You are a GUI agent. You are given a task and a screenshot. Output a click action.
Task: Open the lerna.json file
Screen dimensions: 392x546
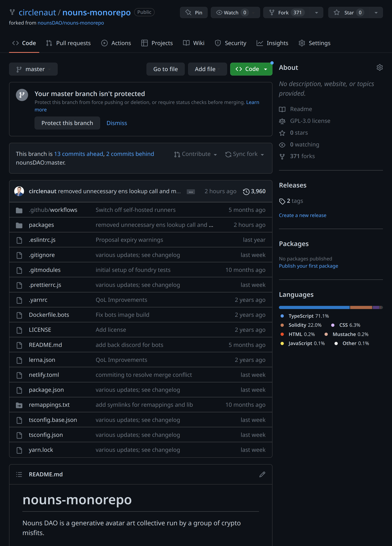(42, 360)
